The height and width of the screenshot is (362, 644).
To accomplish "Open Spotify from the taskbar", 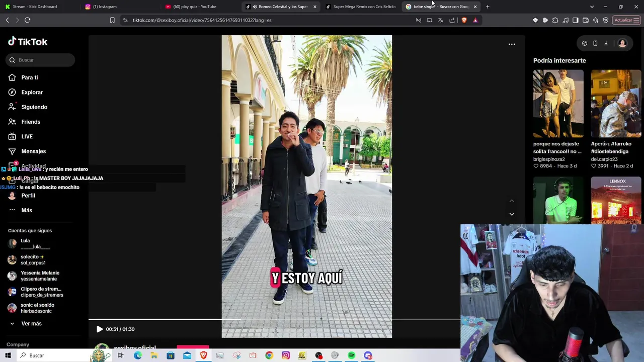I will tap(351, 355).
